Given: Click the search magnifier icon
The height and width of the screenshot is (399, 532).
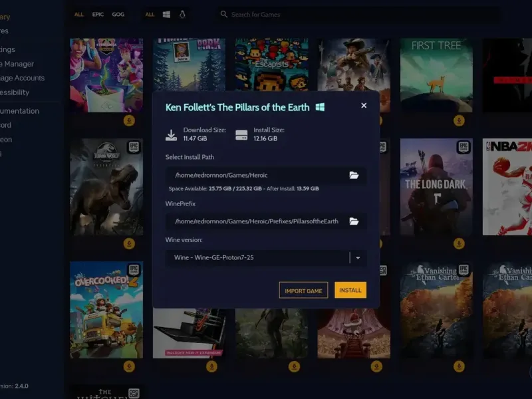Looking at the screenshot, I should [223, 14].
